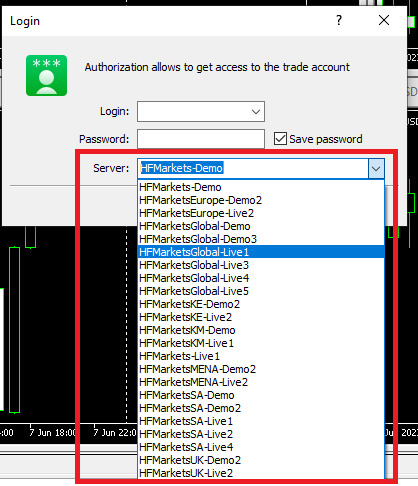Choose HFMarketsUK-Live2 server
This screenshot has height=486, width=418.
pyautogui.click(x=261, y=473)
